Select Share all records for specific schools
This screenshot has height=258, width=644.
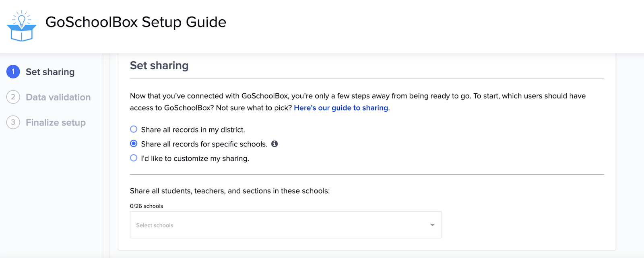(134, 144)
